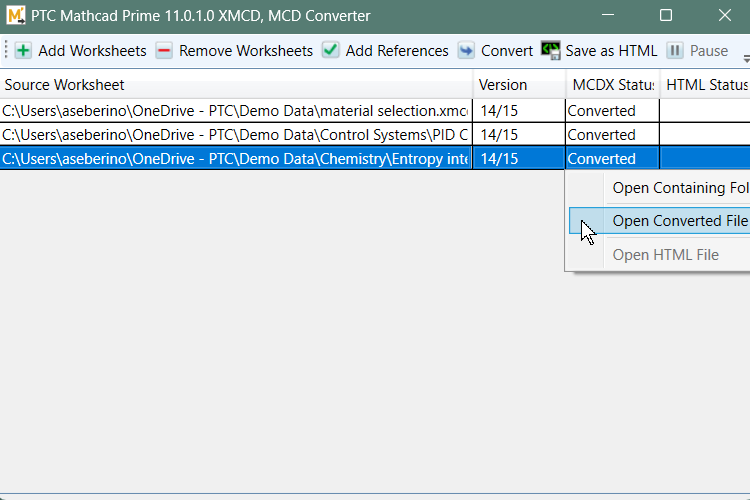Click the green plus Add Worksheets icon
This screenshot has height=500, width=750.
(x=23, y=51)
